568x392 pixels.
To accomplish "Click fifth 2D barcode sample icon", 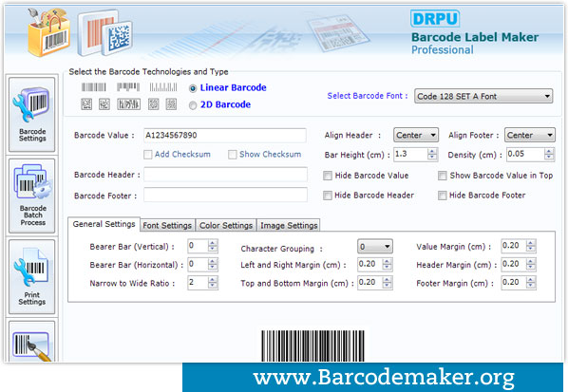I will [171, 104].
